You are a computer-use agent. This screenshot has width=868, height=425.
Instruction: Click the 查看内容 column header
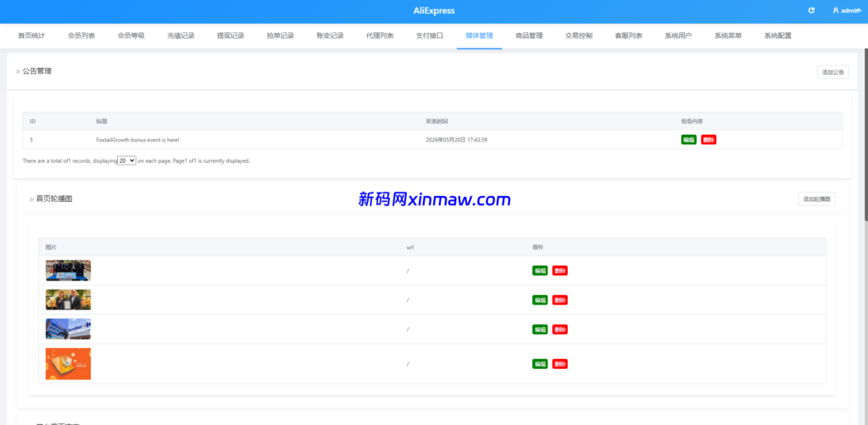tap(692, 120)
